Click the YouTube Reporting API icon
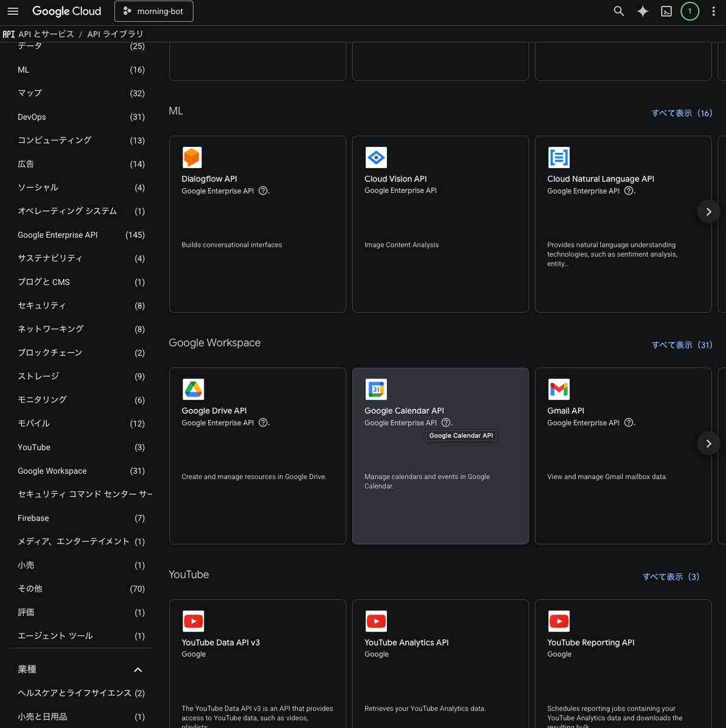Viewport: 726px width, 728px height. [x=559, y=621]
